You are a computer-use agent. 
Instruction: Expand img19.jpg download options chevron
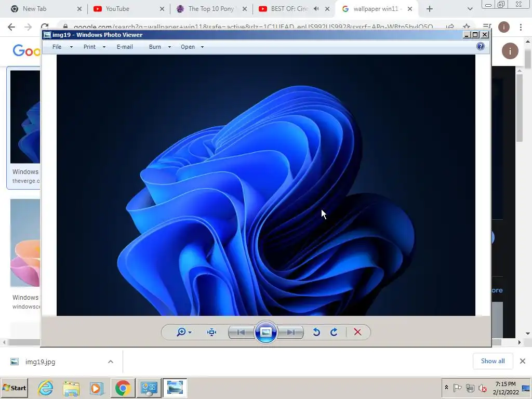click(111, 362)
